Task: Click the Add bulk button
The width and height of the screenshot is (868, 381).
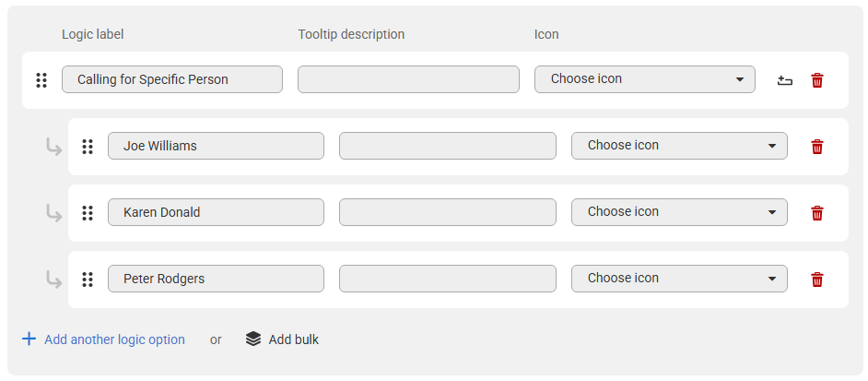Action: coord(283,339)
